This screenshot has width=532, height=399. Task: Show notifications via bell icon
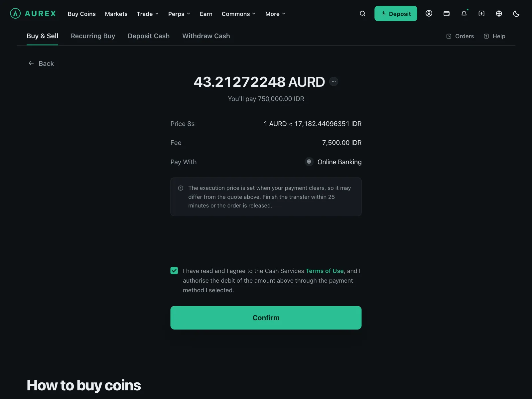click(464, 14)
